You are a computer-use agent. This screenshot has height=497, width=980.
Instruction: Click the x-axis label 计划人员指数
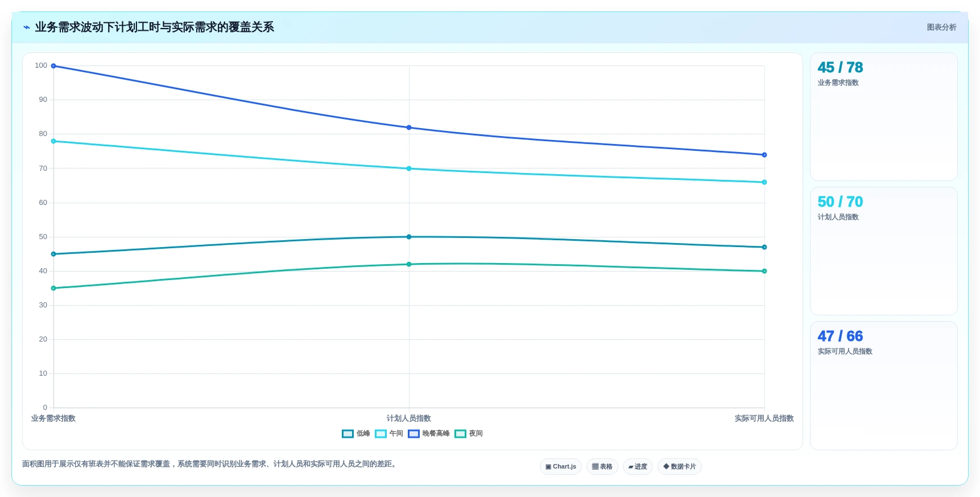pyautogui.click(x=409, y=418)
